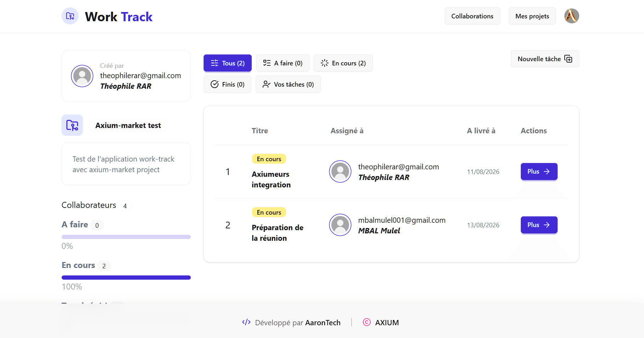This screenshot has width=644, height=338.
Task: Show only Vos tâches (0)
Action: point(288,84)
